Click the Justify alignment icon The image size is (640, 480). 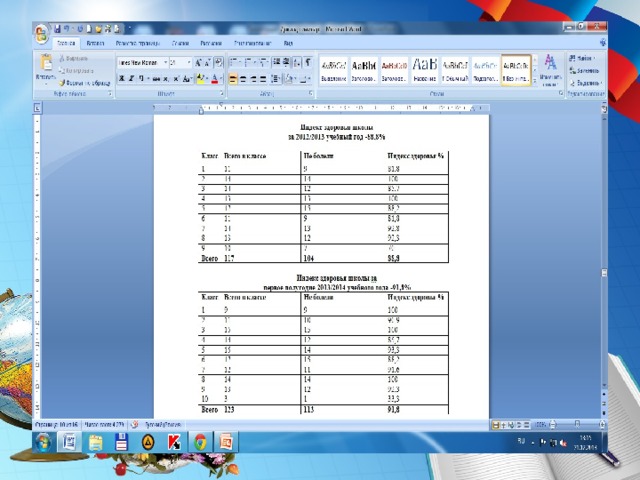263,79
